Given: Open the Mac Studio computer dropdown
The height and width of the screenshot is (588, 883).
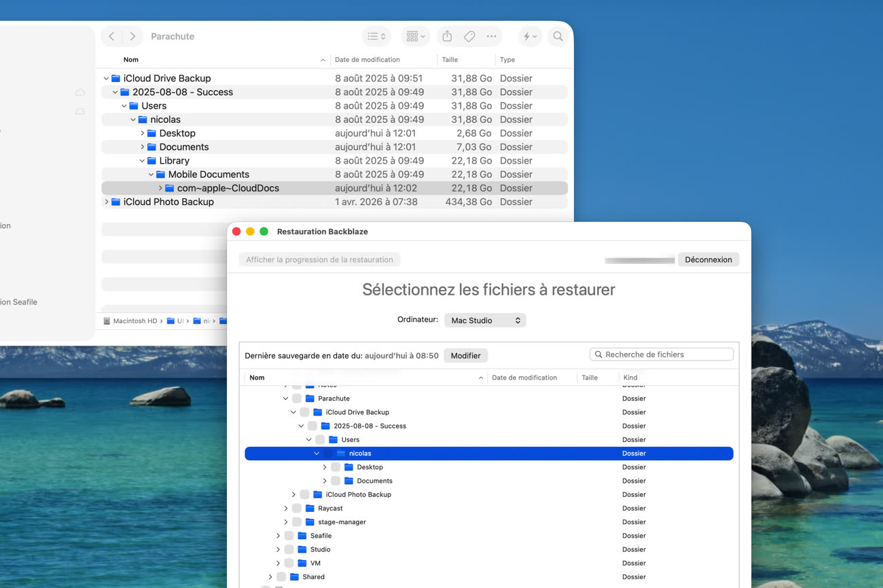Looking at the screenshot, I should [x=485, y=320].
